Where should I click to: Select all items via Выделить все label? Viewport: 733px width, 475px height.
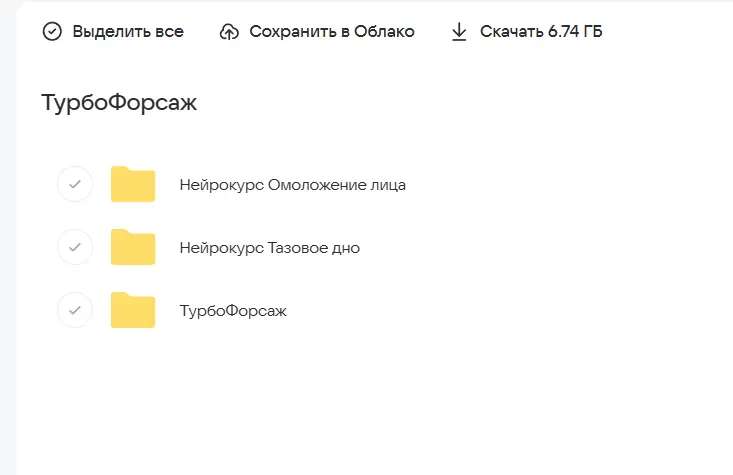coord(128,32)
